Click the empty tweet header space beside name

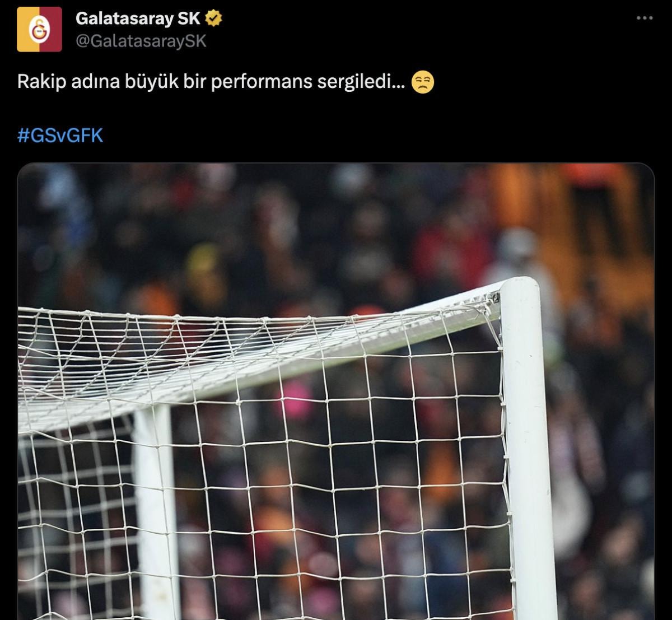(426, 28)
